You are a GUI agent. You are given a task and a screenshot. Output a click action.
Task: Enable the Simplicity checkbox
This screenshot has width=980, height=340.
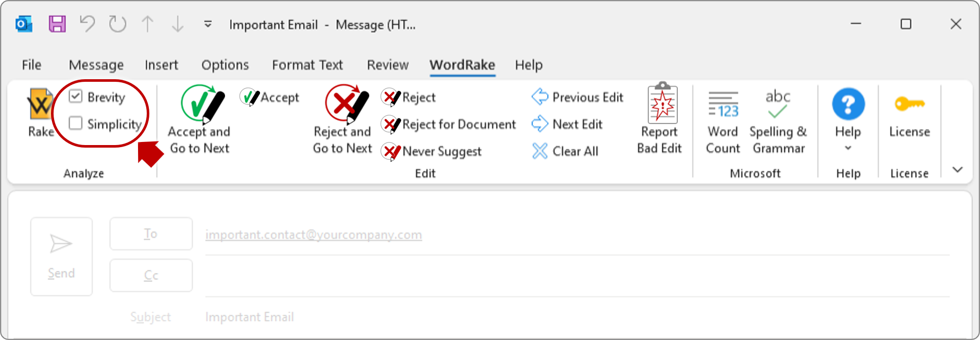76,123
